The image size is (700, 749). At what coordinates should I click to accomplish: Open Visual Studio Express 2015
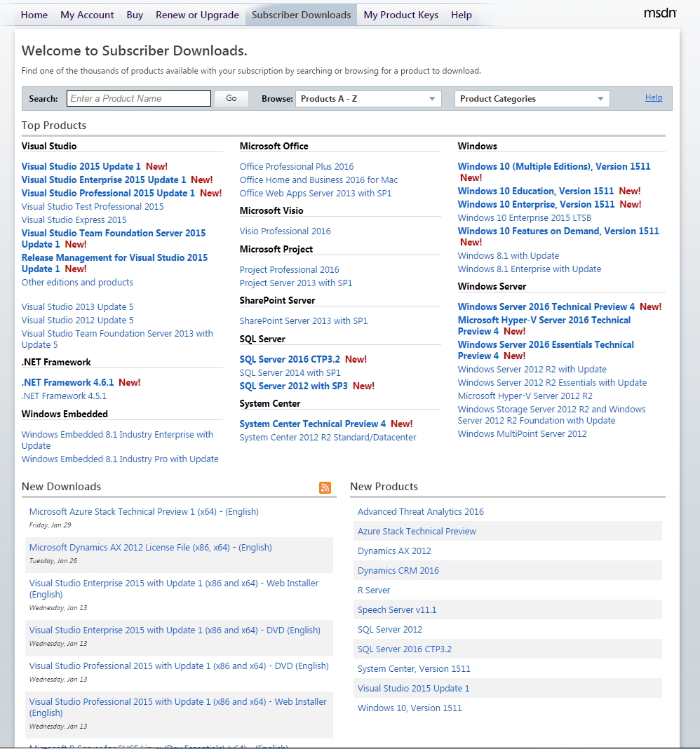74,220
